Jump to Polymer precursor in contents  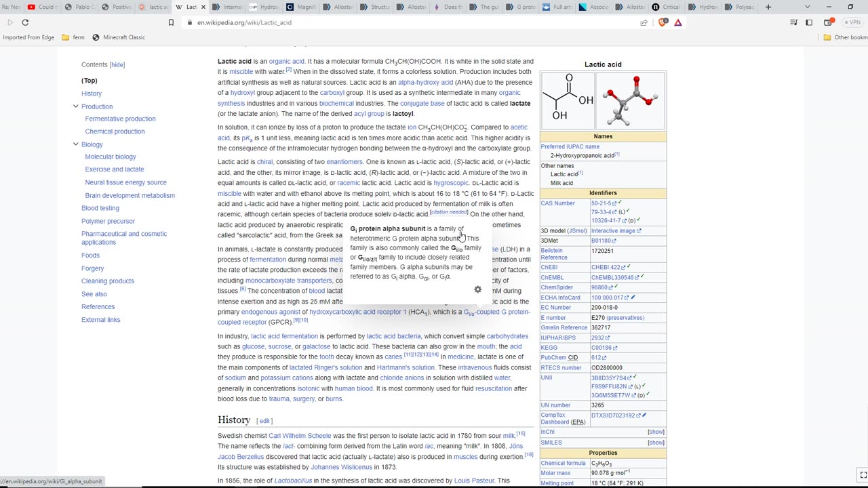click(x=108, y=221)
